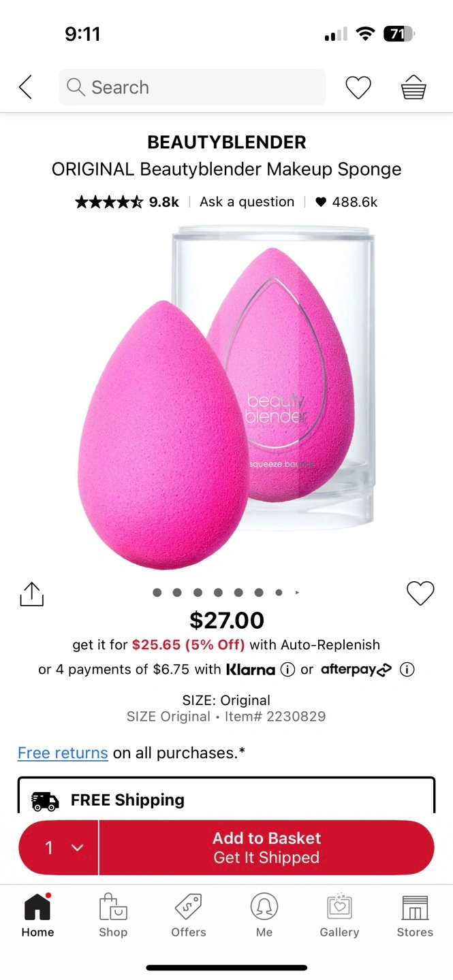Open the Free returns link
Image resolution: width=453 pixels, height=980 pixels.
click(63, 753)
